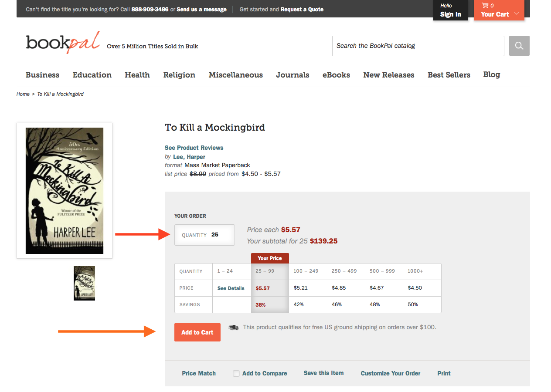Open the Miscellaneous category
Screen dimensions: 551x392
[x=236, y=75]
